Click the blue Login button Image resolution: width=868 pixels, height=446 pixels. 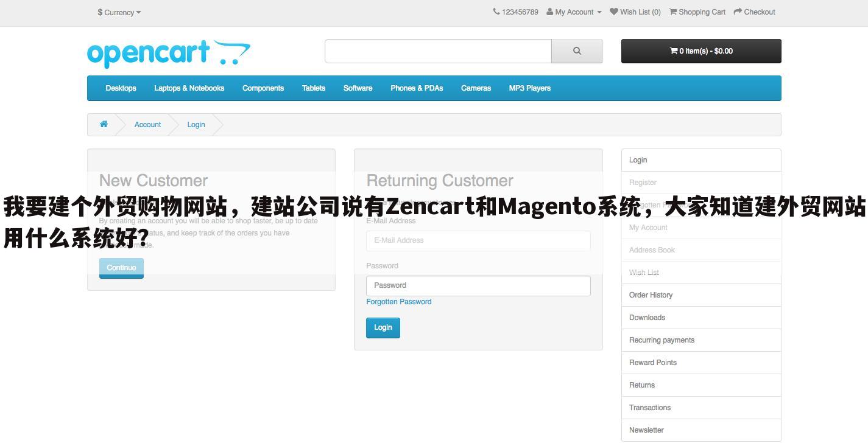pos(383,327)
